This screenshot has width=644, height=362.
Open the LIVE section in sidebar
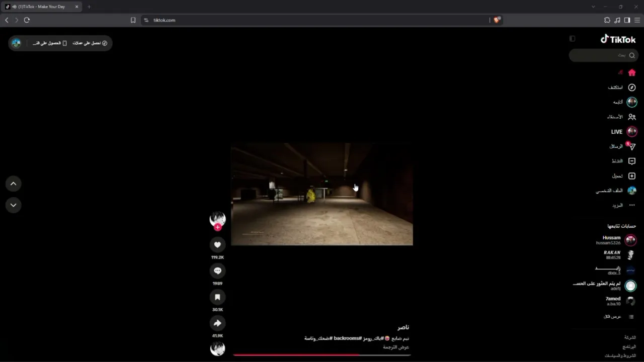pyautogui.click(x=624, y=132)
